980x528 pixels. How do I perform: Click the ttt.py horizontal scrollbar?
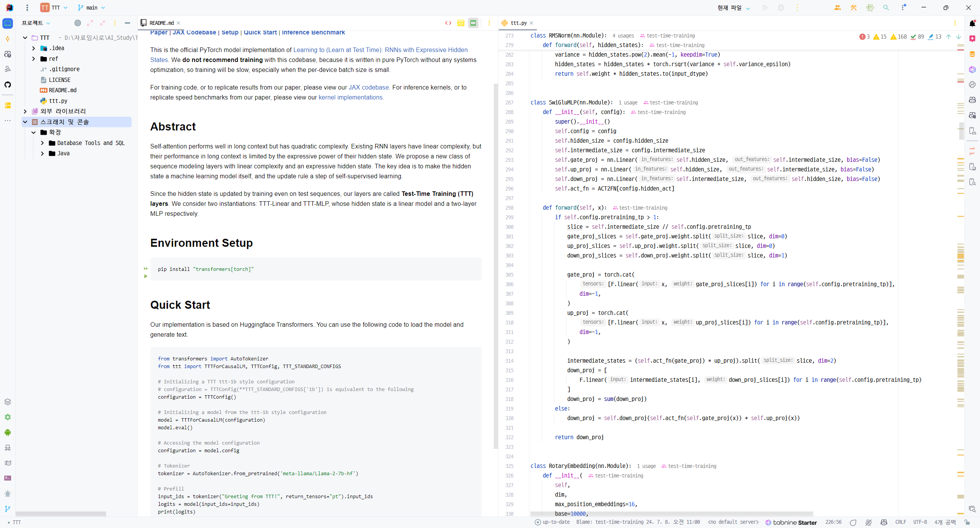(x=671, y=514)
